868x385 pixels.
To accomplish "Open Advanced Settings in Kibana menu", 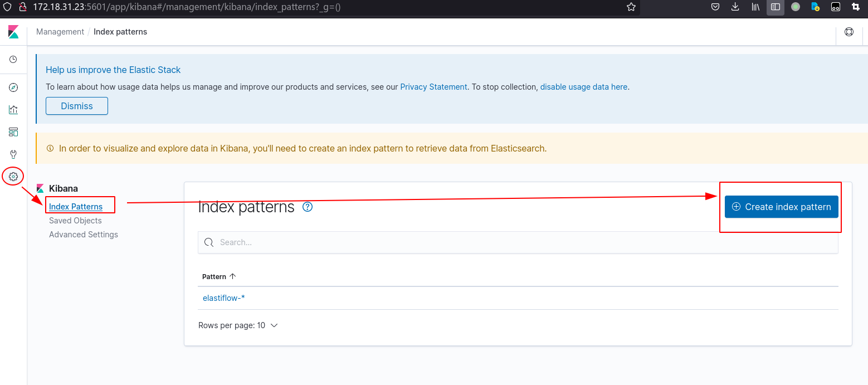I will [x=84, y=235].
